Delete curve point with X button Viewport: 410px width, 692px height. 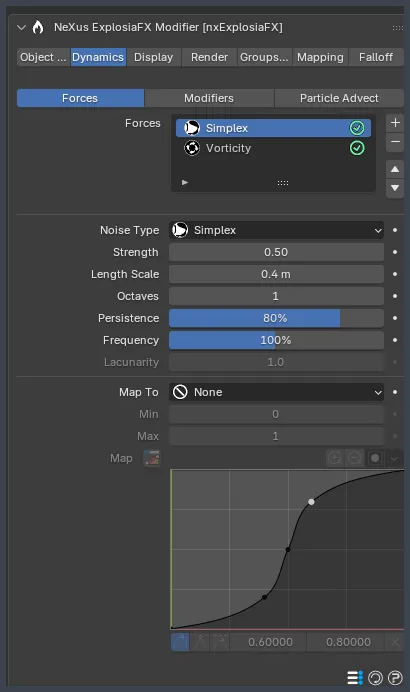(395, 642)
